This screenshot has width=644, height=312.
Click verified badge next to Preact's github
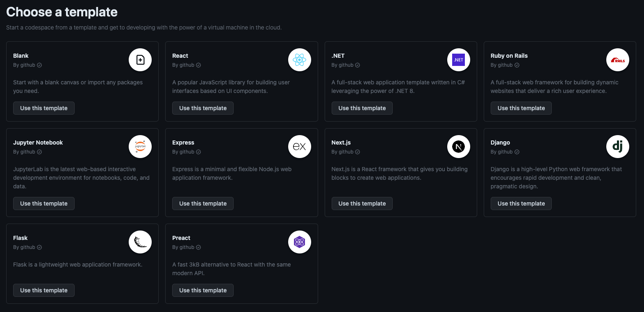coord(198,247)
